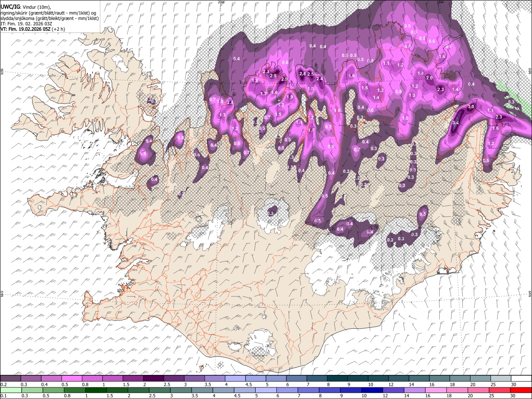Click the pink rain swatch between 18 and 20

click(457, 390)
